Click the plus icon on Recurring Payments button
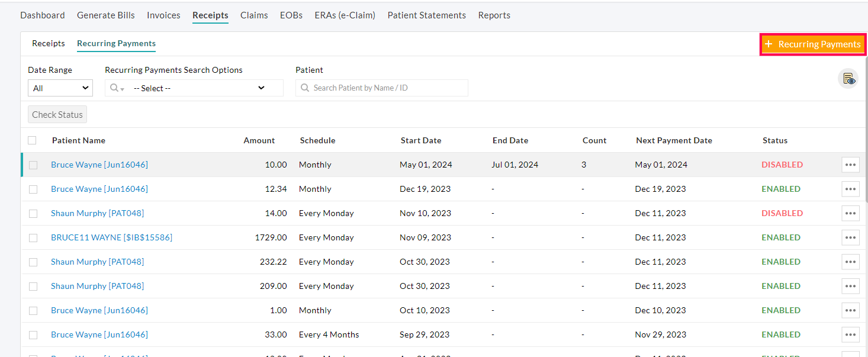868x357 pixels. (x=769, y=44)
